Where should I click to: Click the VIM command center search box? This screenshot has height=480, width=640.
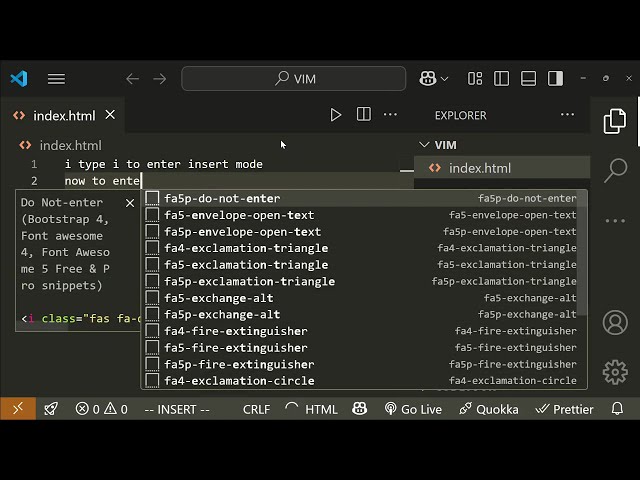[293, 78]
